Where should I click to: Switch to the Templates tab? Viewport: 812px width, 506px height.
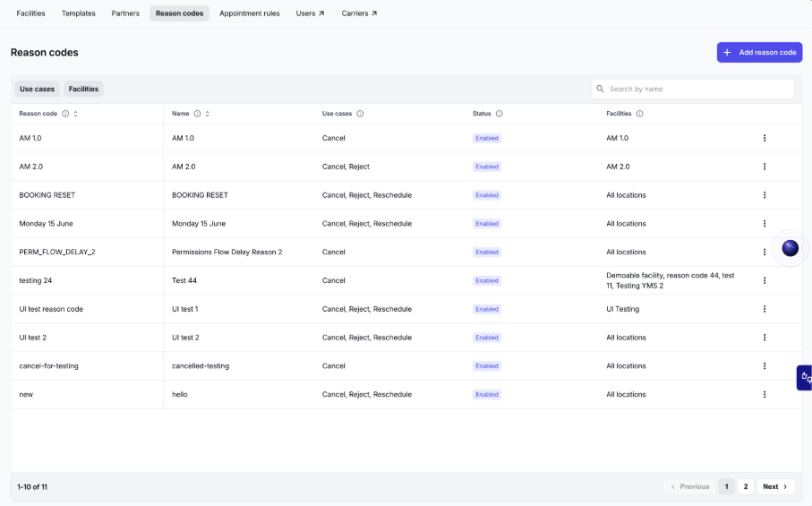coord(78,13)
